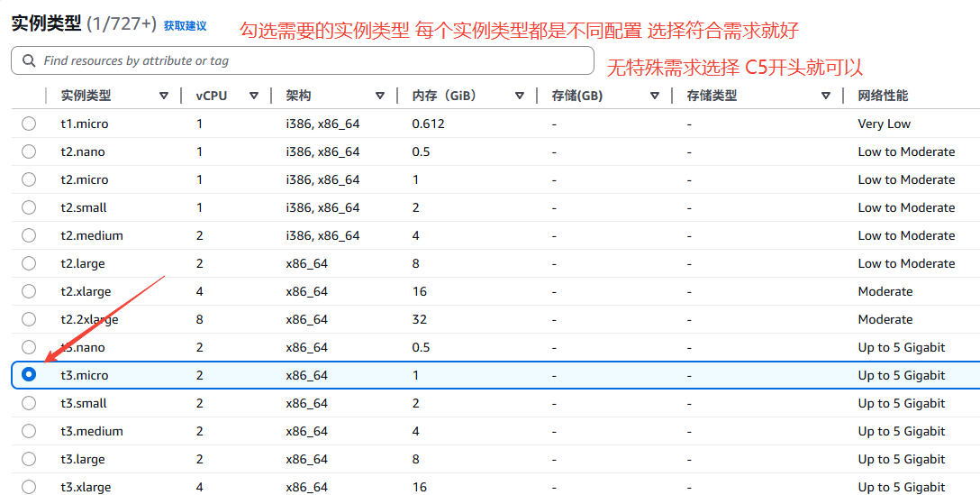Click the t3.large instance row name
The image size is (980, 495).
(x=83, y=459)
